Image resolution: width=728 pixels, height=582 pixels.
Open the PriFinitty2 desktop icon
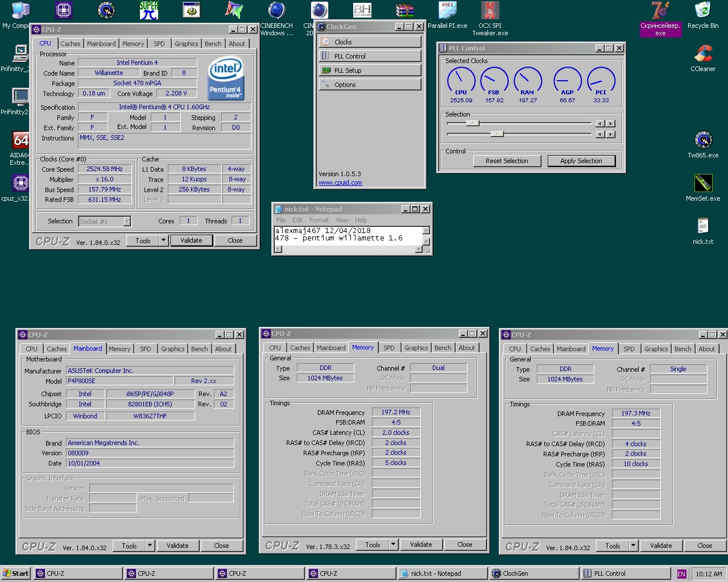[20, 97]
